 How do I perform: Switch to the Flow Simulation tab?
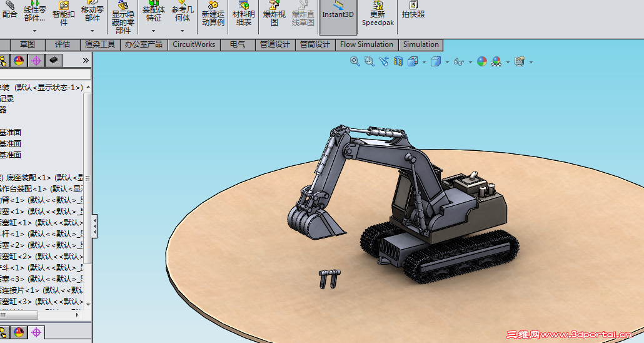coord(366,44)
